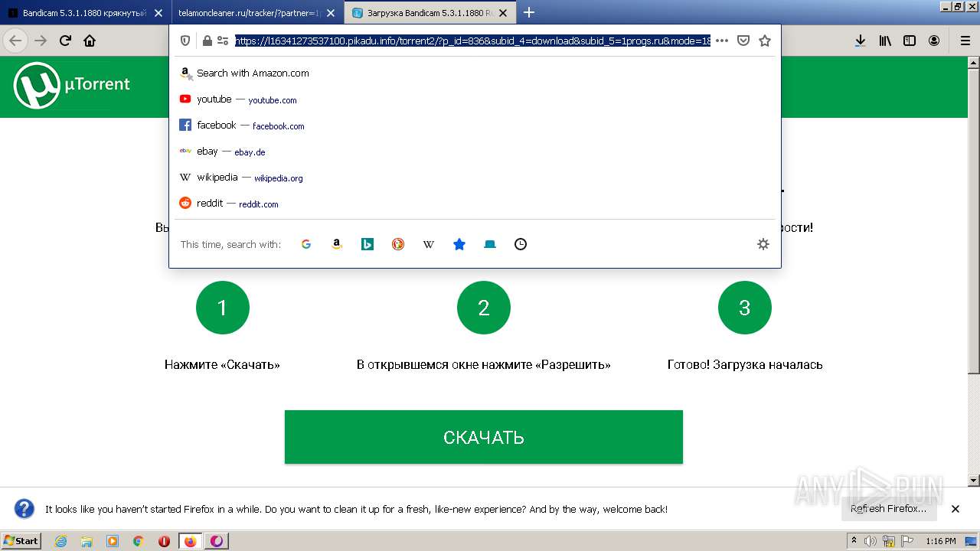Image resolution: width=980 pixels, height=551 pixels.
Task: Search history using the clock icon
Action: (521, 244)
